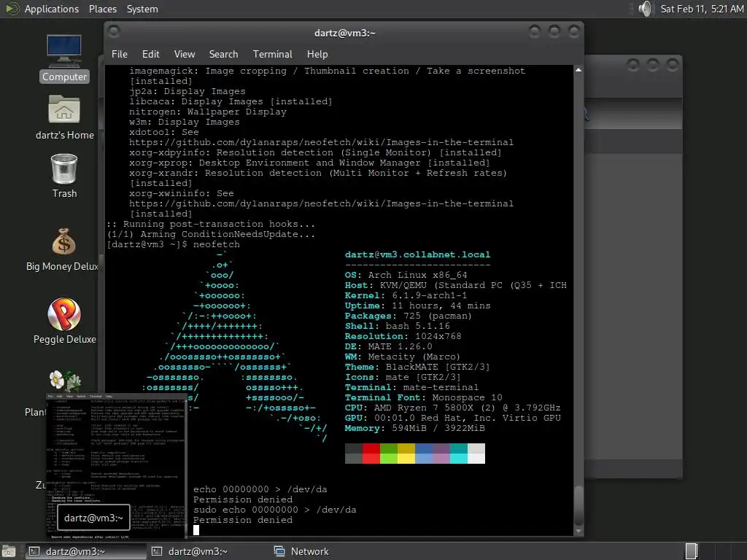Screen dimensions: 747x560
Task: Select the Plants flower desktop icon
Action: tap(65, 381)
